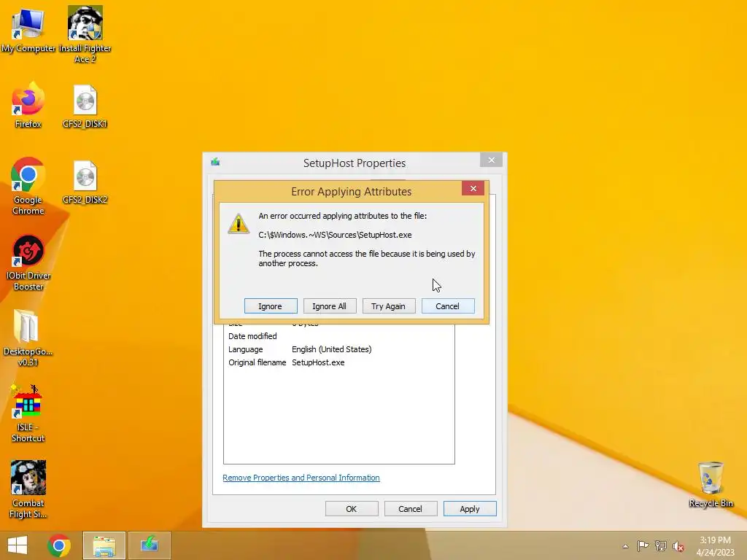Open the Combat Flight Sim desktop icon
This screenshot has width=747, height=560.
point(28,489)
